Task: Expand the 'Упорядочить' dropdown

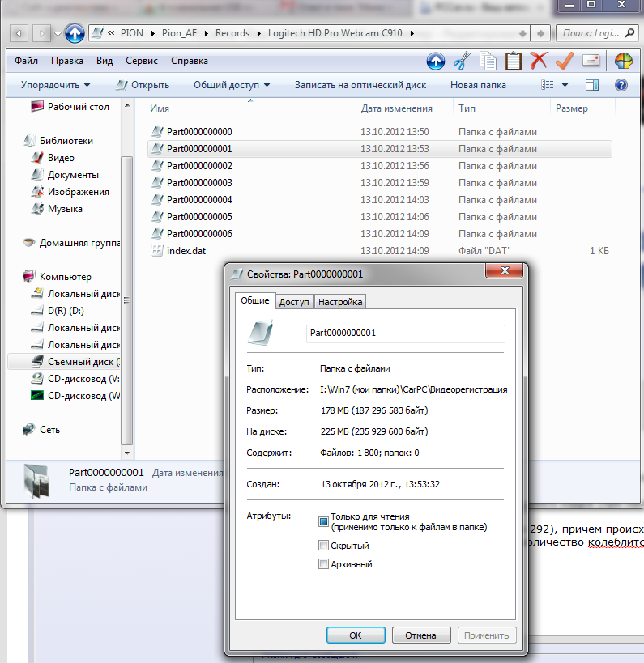Action: [55, 85]
